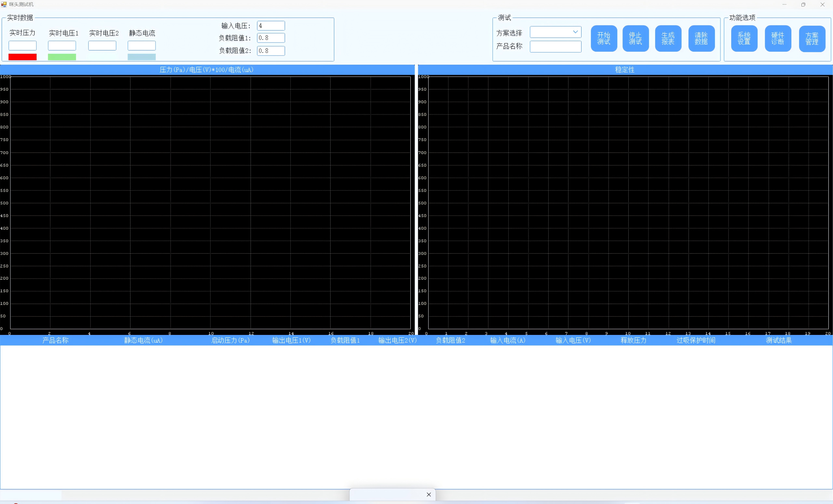Image resolution: width=833 pixels, height=504 pixels.
Task: Click the 产品名称 input field
Action: click(x=555, y=46)
